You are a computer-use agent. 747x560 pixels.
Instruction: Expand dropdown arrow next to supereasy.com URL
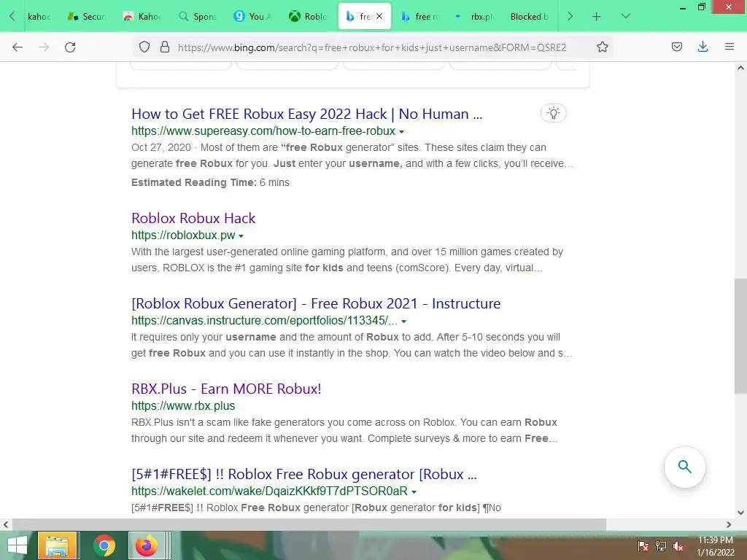(x=402, y=132)
